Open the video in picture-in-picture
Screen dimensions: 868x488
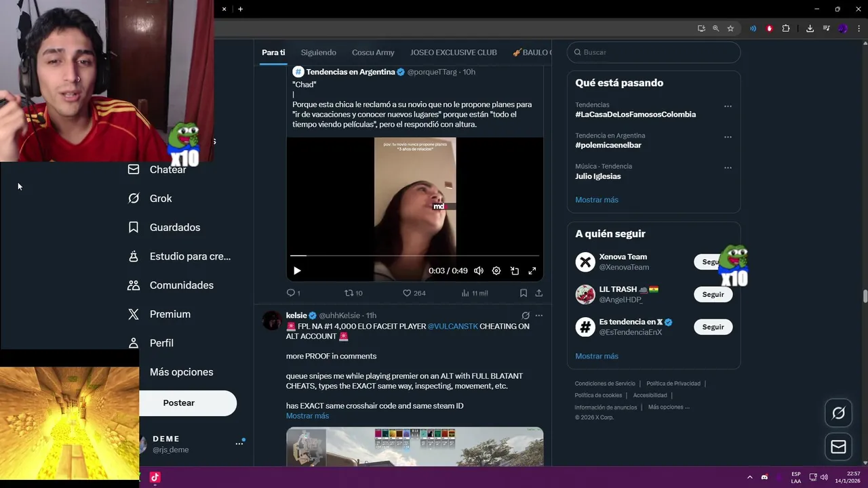pyautogui.click(x=515, y=270)
